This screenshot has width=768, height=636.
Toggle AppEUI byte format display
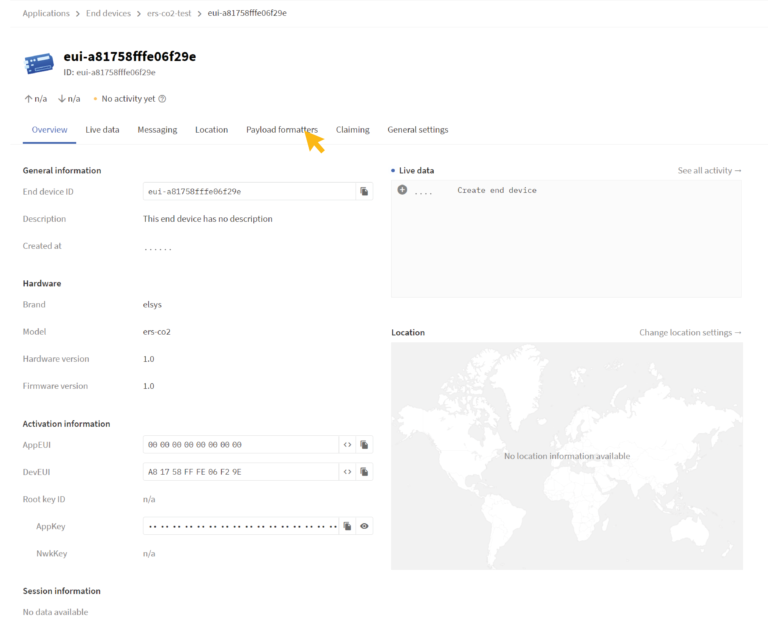347,444
